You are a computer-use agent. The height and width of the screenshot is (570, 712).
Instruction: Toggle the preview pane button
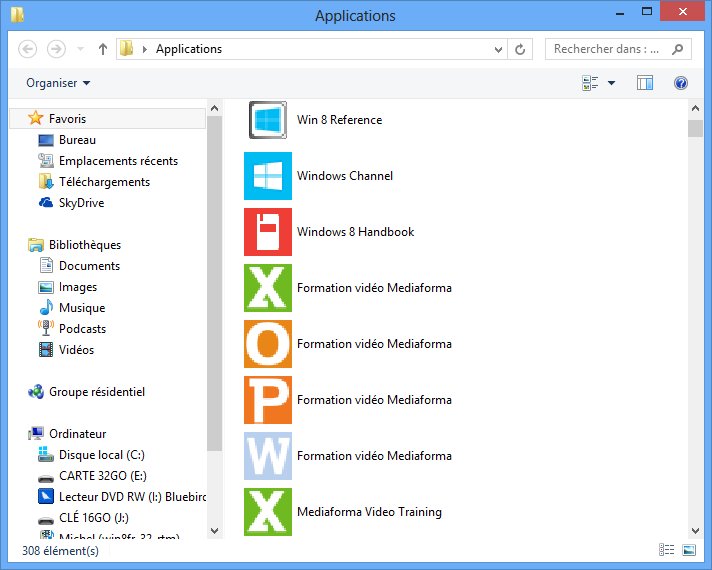click(x=645, y=83)
